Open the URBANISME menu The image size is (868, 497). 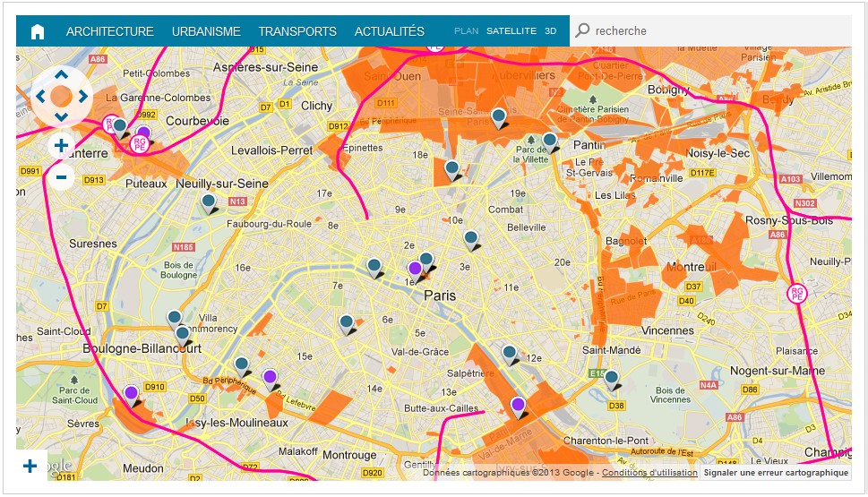[206, 31]
